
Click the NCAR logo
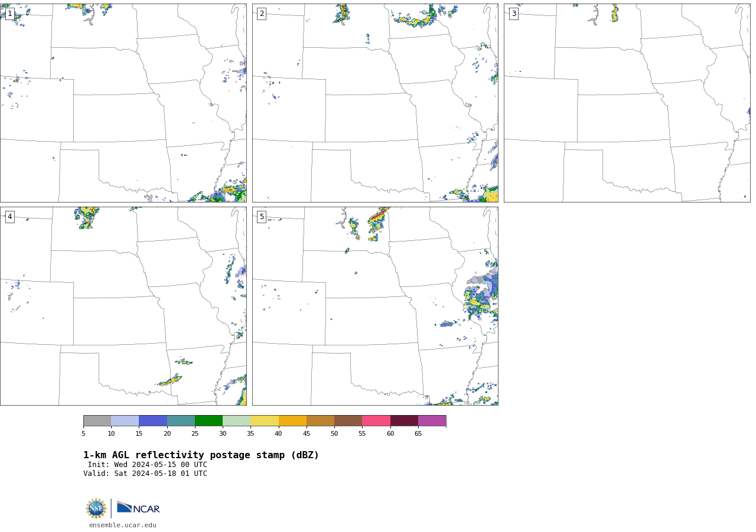point(138,508)
